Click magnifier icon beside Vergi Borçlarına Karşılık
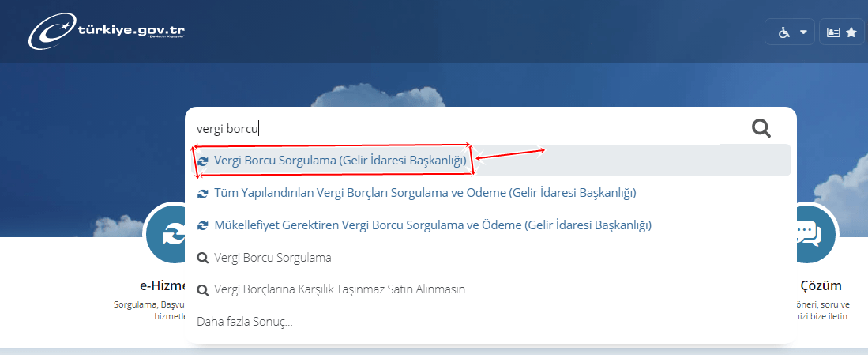 tap(203, 289)
